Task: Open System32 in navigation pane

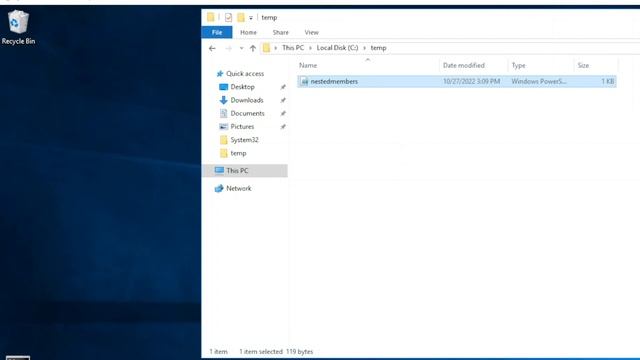Action: coord(244,140)
